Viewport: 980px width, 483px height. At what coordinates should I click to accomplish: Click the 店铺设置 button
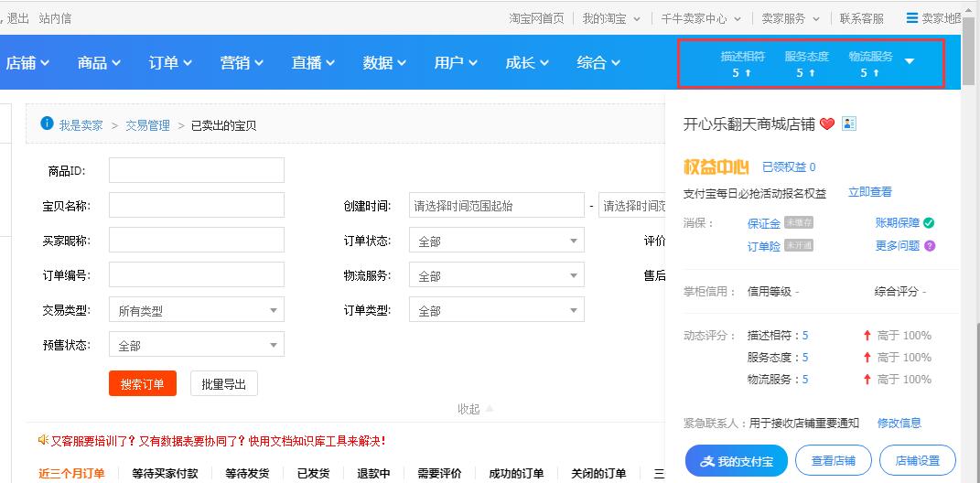coord(918,461)
